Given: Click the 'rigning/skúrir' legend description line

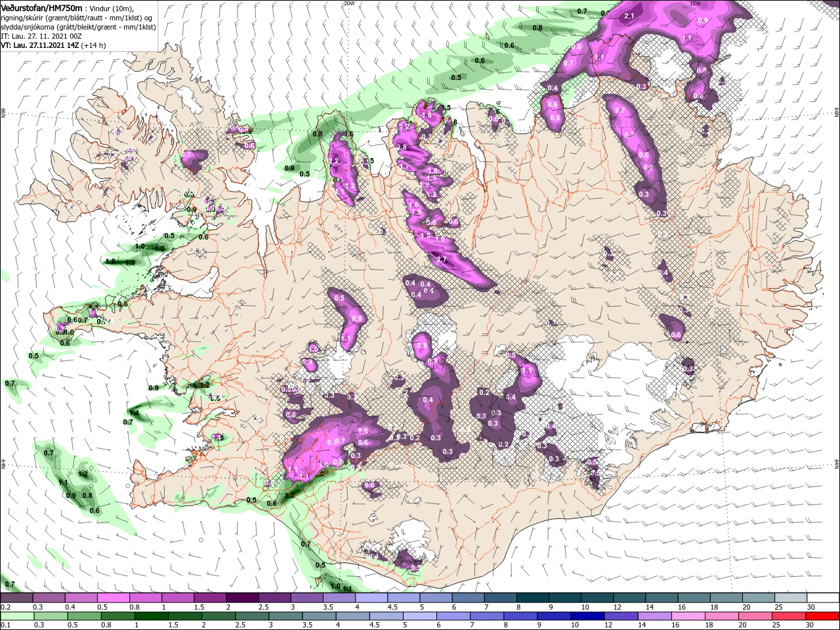Looking at the screenshot, I should tap(76, 17).
